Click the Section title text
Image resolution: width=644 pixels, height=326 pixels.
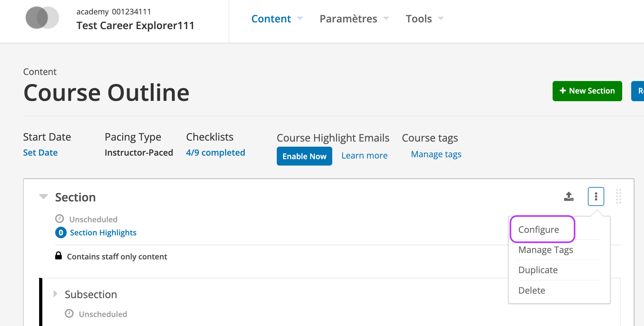[x=75, y=197]
